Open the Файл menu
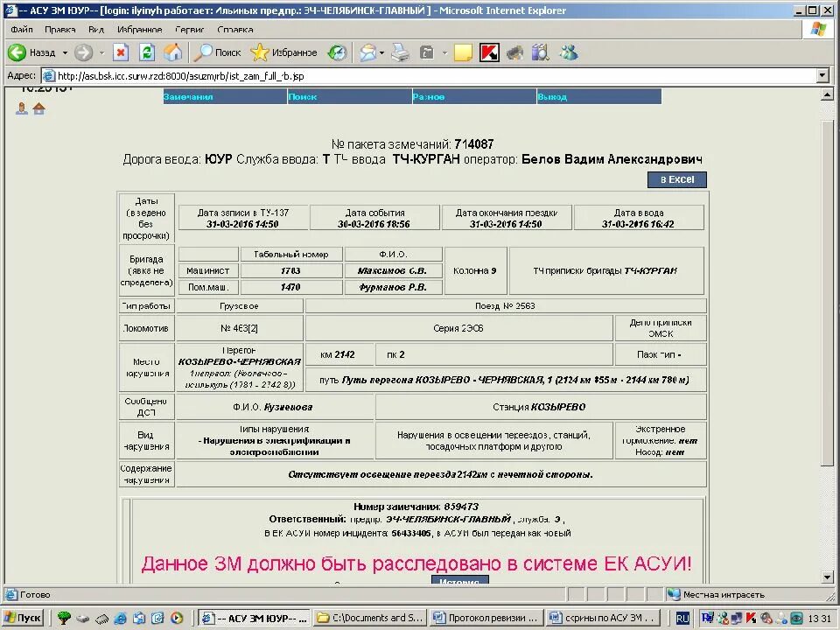The width and height of the screenshot is (840, 630). pyautogui.click(x=22, y=30)
